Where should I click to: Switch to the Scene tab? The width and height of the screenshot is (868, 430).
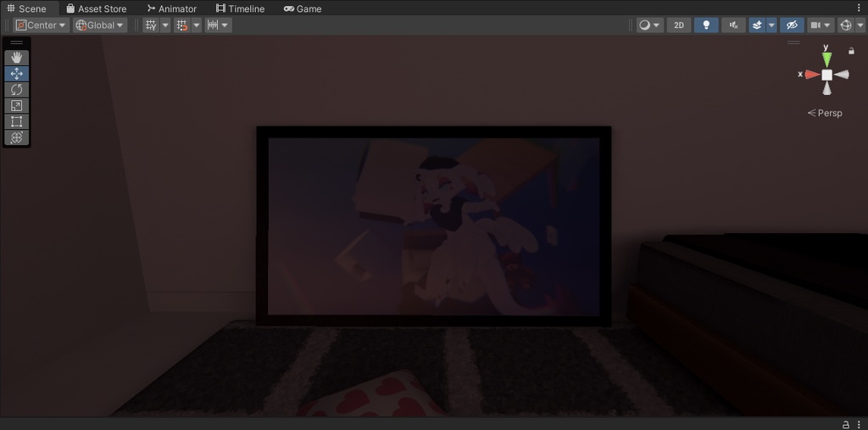point(26,8)
